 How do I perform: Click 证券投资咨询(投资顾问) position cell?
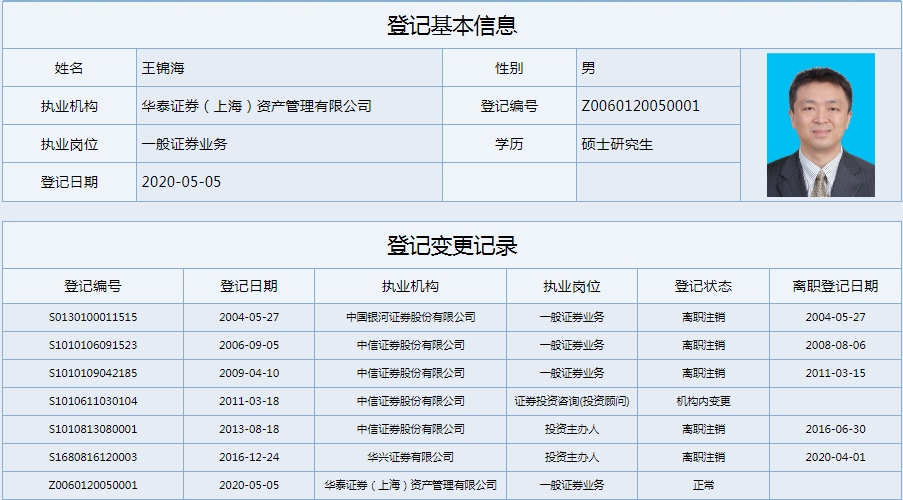(572, 401)
